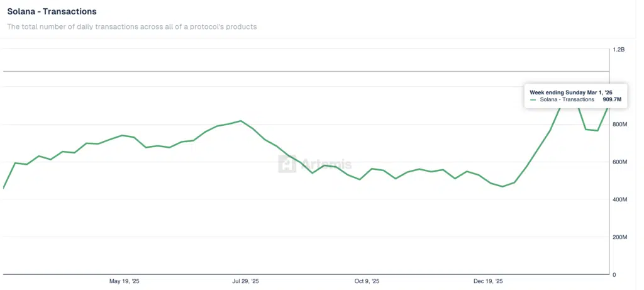644x290 pixels.
Task: Click the 800M y-axis label
Action: point(619,125)
